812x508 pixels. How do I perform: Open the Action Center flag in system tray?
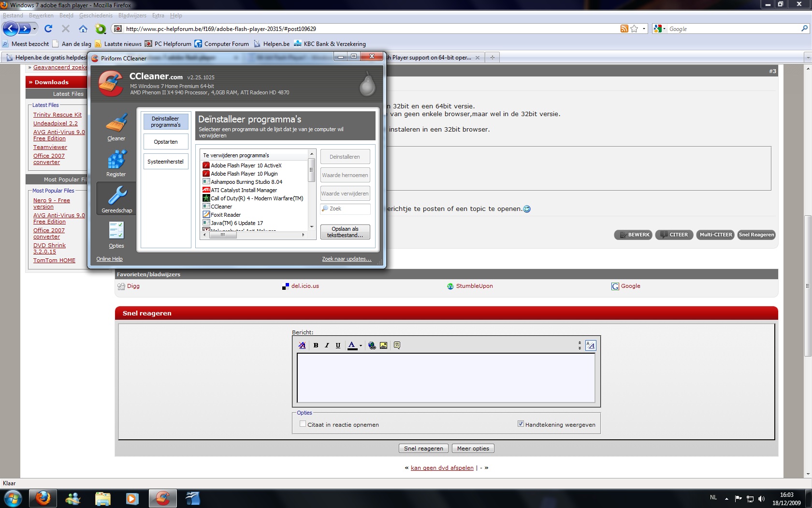[x=738, y=499]
